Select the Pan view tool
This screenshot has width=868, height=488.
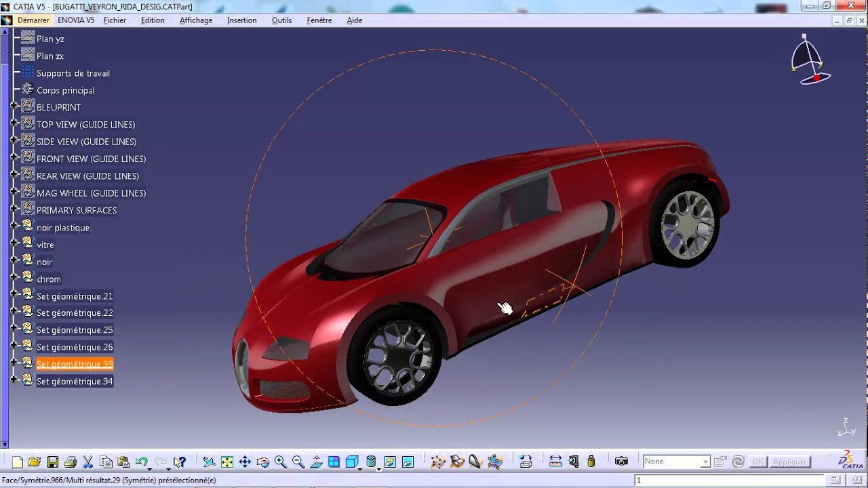coord(245,462)
